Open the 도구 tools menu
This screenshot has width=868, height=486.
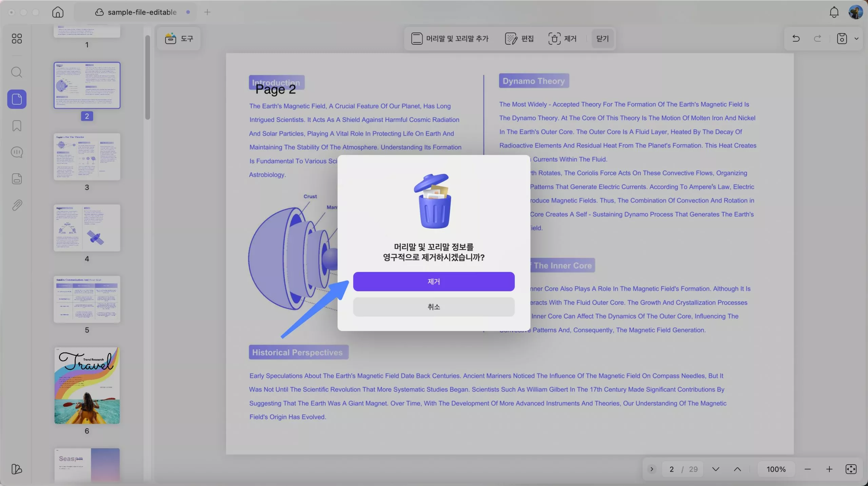[x=179, y=39]
